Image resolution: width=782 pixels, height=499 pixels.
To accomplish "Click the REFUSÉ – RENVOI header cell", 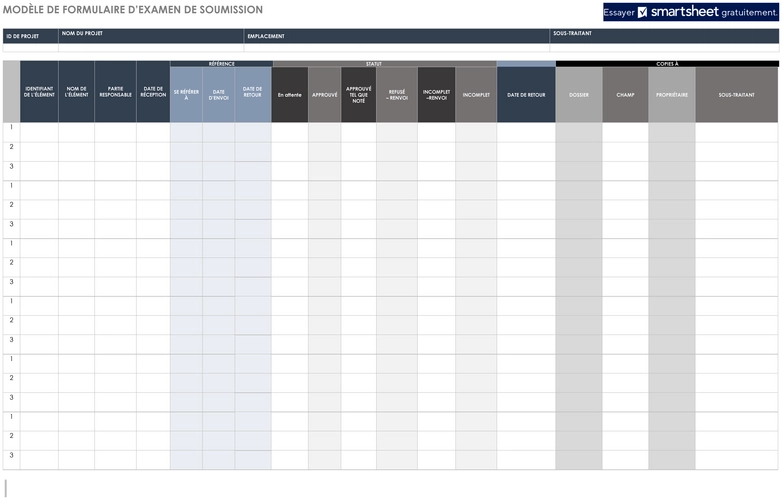I will [x=397, y=95].
